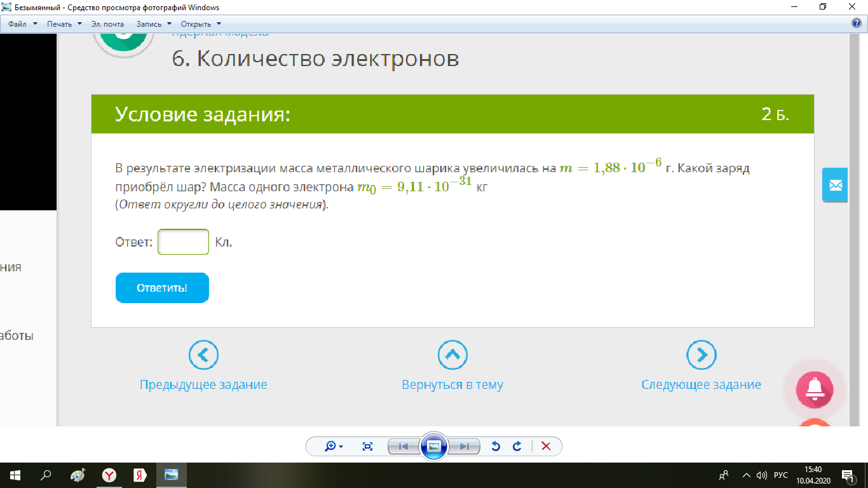Open the clock showing 15:40
Screen dimensions: 868x488
click(813, 475)
